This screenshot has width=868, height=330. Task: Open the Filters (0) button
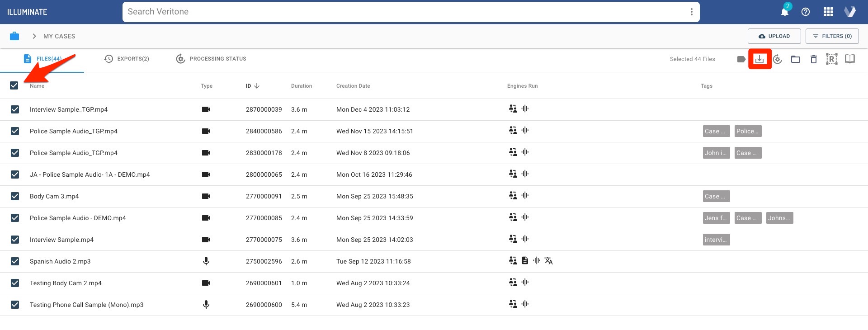pos(832,36)
